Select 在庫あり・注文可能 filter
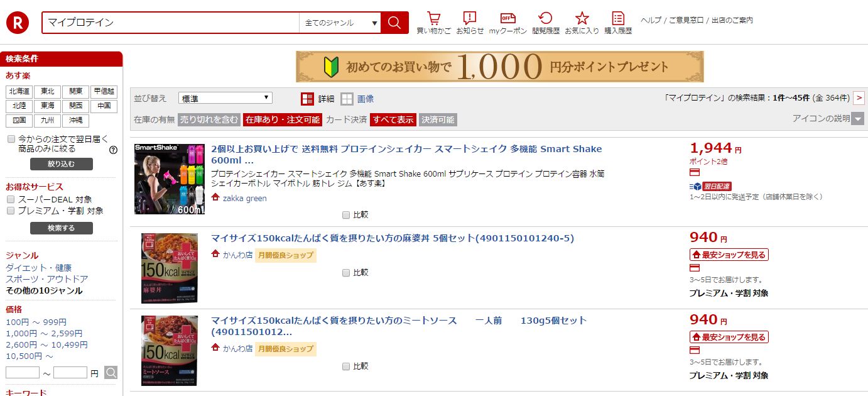The image size is (868, 396). click(283, 119)
